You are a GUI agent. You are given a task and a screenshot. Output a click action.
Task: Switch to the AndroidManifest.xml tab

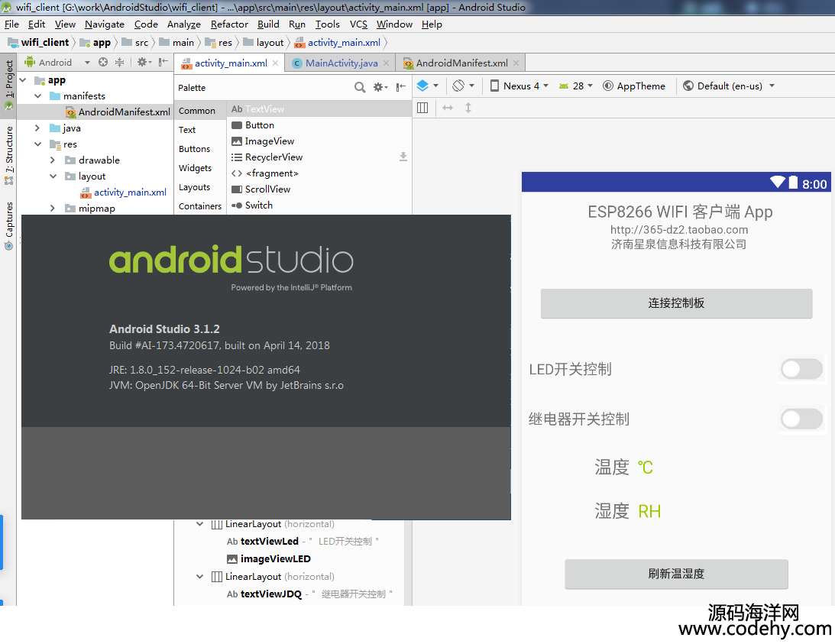[461, 63]
